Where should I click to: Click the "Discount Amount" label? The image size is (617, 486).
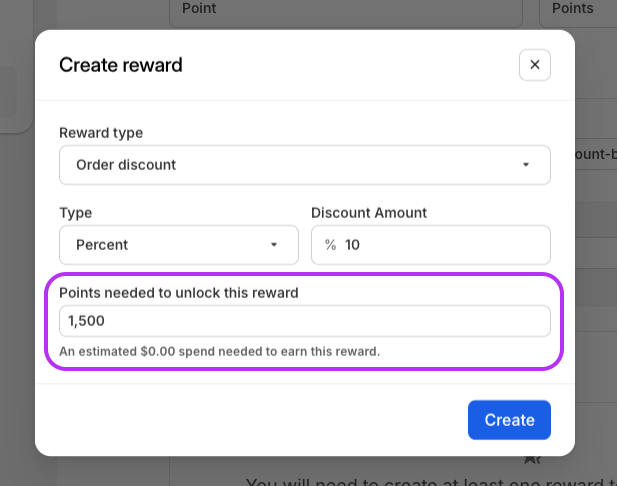tap(369, 213)
